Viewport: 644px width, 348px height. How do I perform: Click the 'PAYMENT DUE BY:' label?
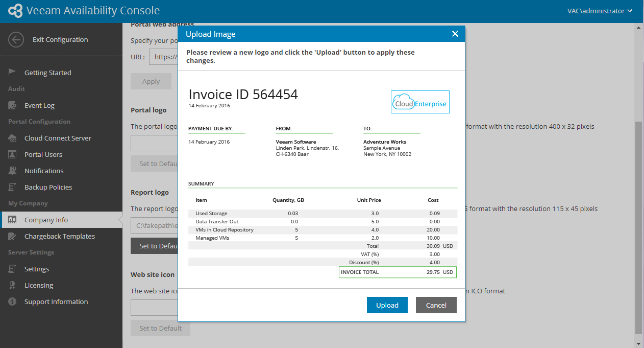click(x=211, y=129)
